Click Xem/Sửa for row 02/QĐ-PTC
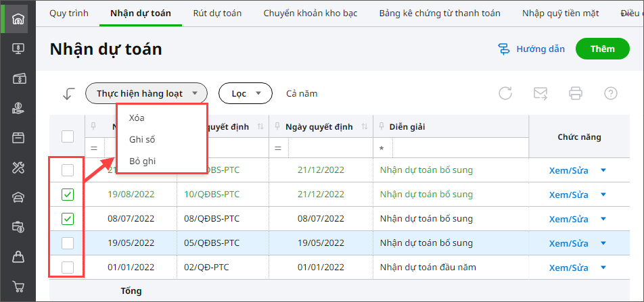 click(569, 268)
